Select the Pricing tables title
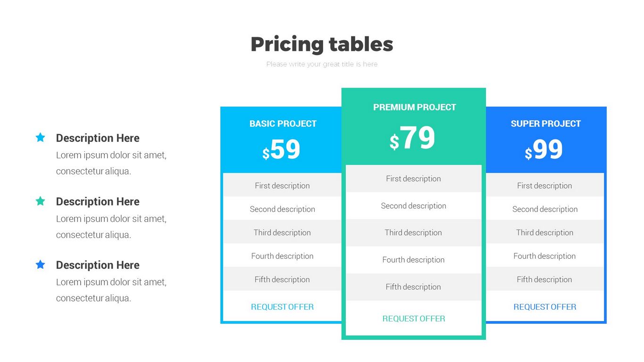Viewport: 644px width, 362px height. 322,44
